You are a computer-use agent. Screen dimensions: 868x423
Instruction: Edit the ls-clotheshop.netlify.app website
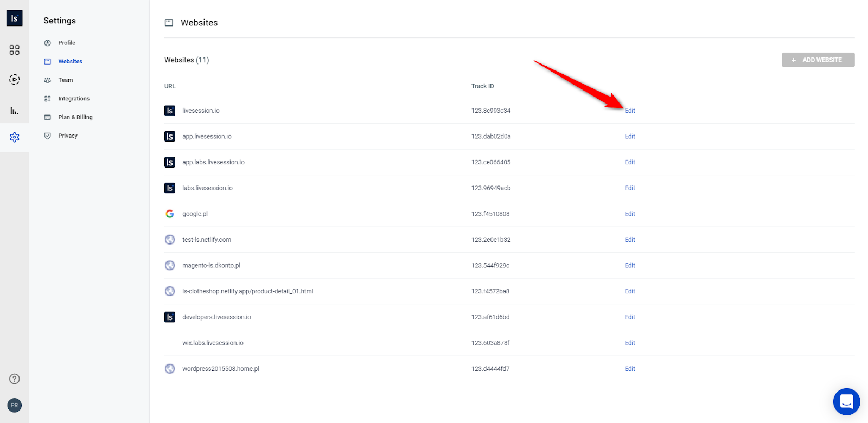(630, 291)
